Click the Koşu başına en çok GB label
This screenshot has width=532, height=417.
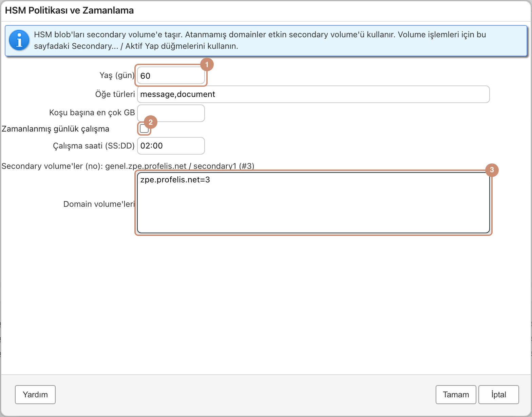pos(92,113)
